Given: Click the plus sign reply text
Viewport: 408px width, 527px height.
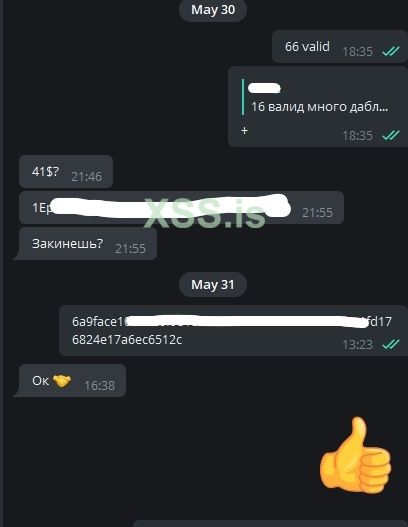Looking at the screenshot, I should pos(244,130).
